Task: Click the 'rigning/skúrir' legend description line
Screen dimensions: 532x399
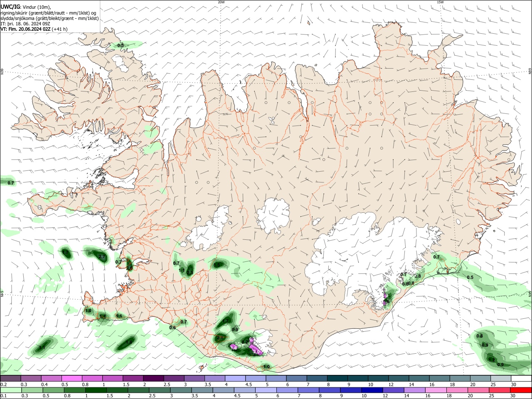Action: pyautogui.click(x=49, y=12)
